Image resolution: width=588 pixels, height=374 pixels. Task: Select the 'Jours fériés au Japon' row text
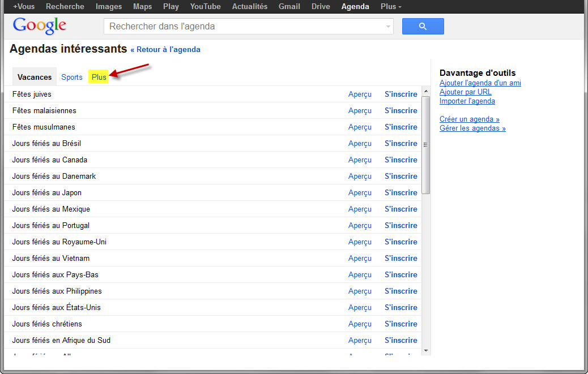click(47, 193)
